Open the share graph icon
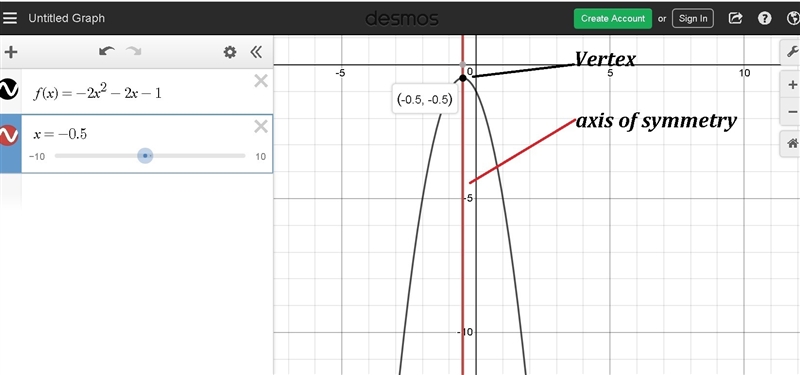The image size is (800, 375). point(735,18)
